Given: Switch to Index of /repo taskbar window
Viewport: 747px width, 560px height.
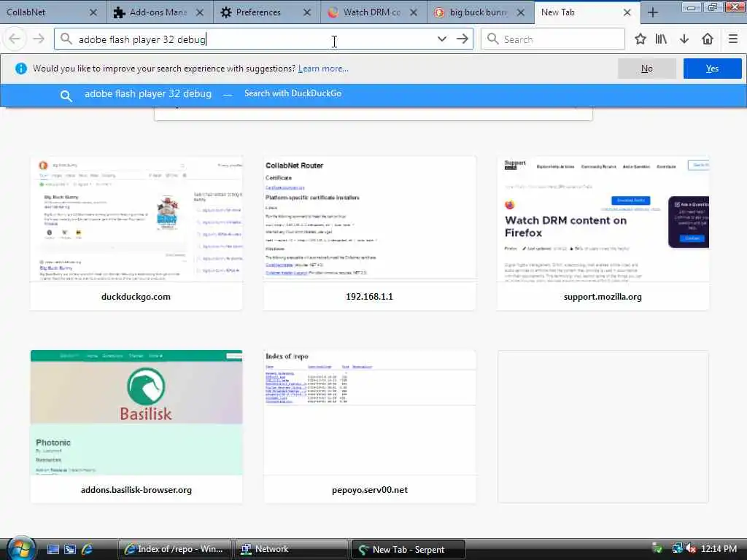Looking at the screenshot, I should click(174, 550).
